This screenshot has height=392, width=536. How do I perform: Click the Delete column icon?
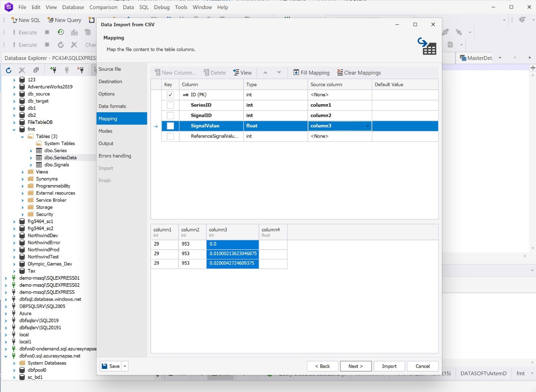click(x=206, y=72)
